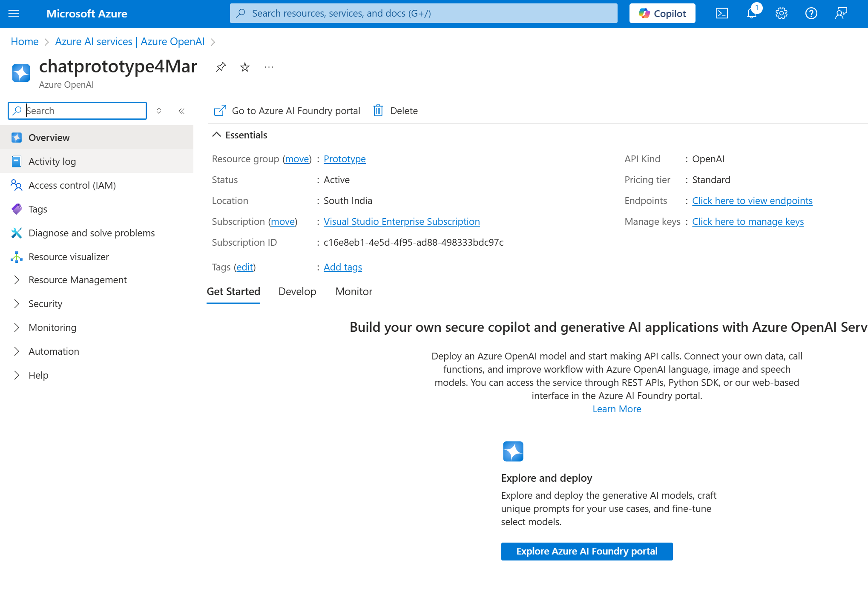
Task: Click the Delete trash icon
Action: [378, 111]
